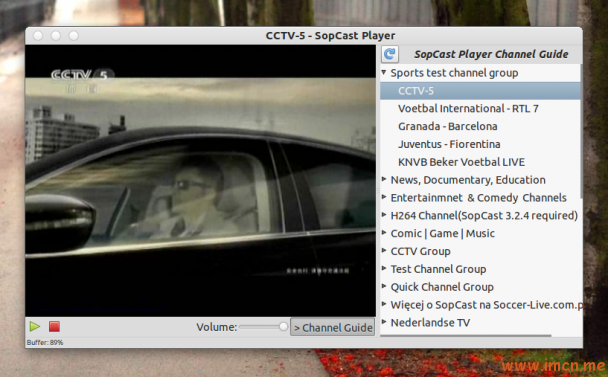Expand the Nederlandse TV group
608x377 pixels.
383,322
